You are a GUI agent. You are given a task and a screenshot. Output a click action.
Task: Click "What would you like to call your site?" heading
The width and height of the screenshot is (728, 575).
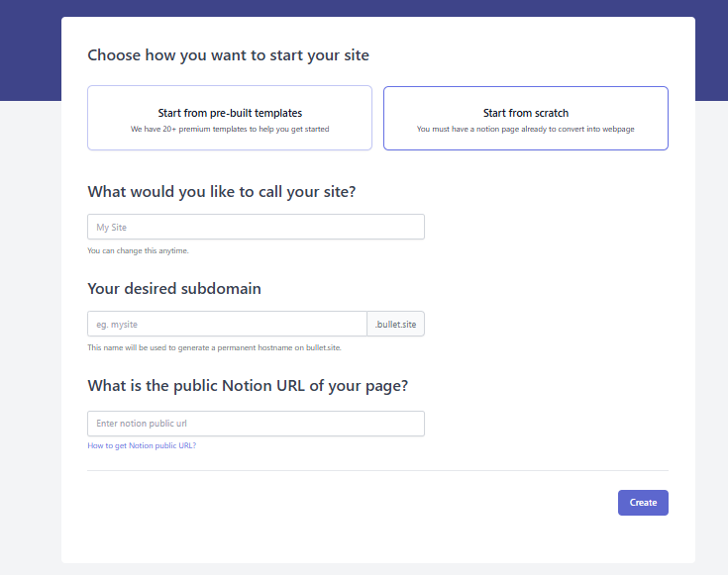(221, 192)
